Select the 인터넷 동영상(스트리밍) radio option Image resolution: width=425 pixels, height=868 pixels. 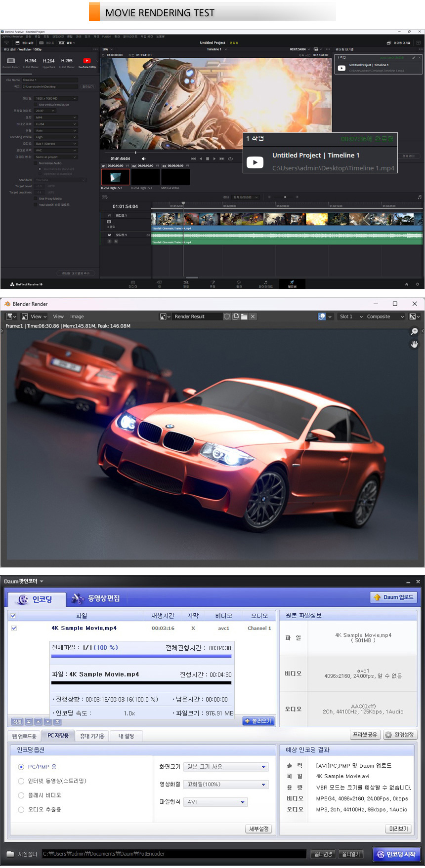(21, 781)
